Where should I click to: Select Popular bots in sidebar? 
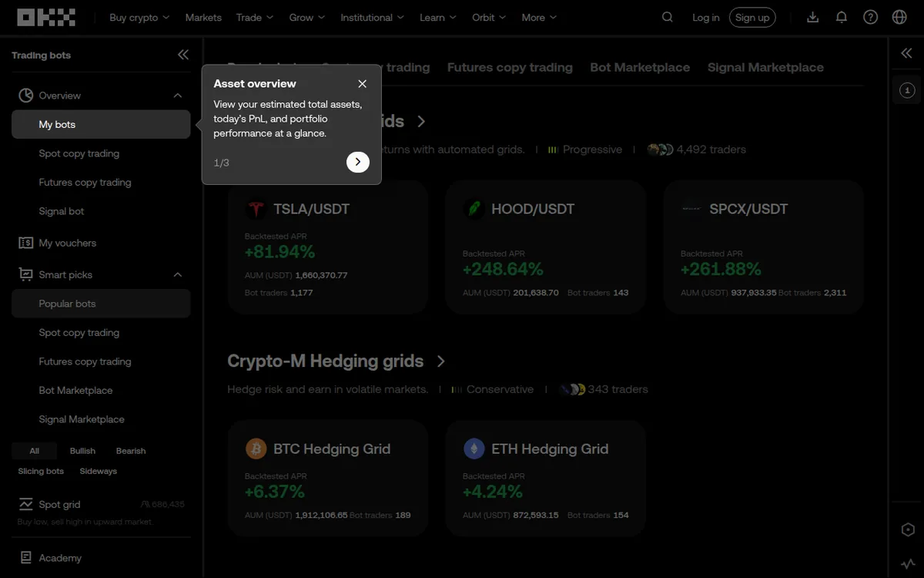101,304
